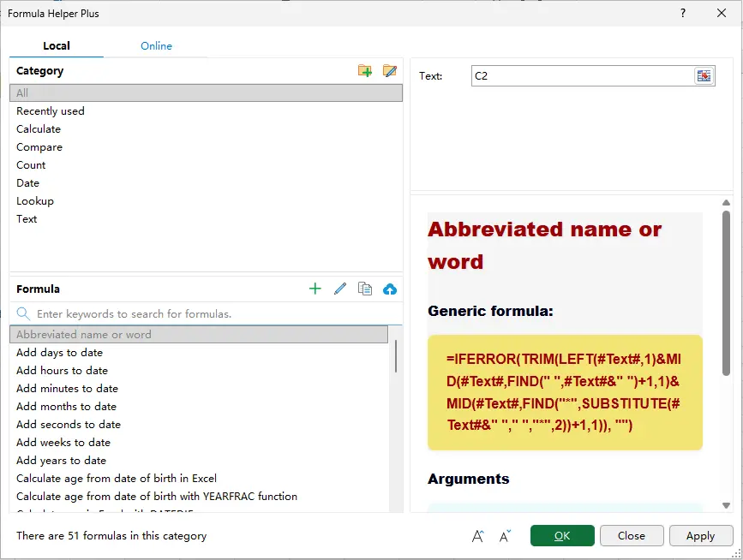The width and height of the screenshot is (743, 560).
Task: Close the Formula Helper Plus dialog
Action: point(722,13)
